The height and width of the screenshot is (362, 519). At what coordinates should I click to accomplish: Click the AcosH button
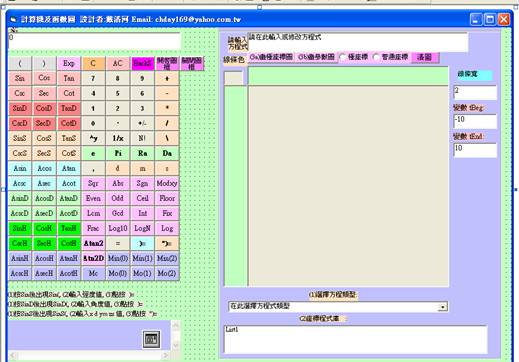(44, 258)
